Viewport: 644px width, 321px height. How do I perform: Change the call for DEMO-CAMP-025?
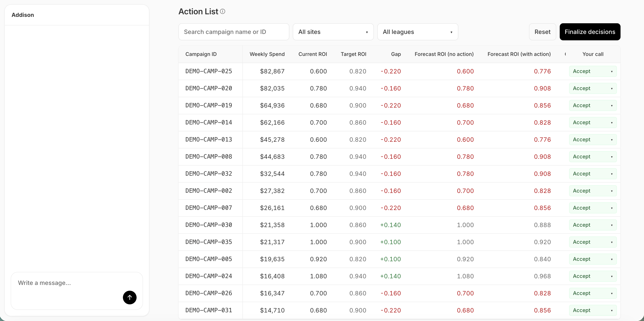tap(593, 71)
